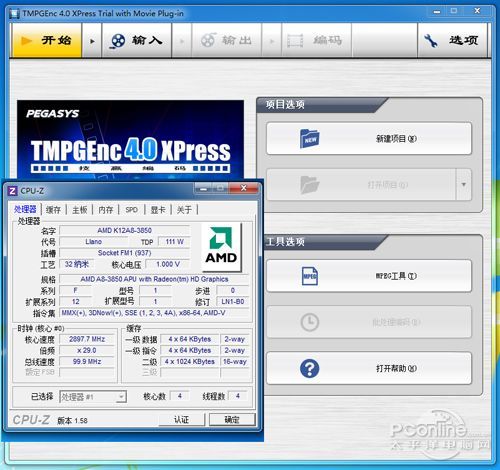Click the L2 associativity value 16-way
The width and height of the screenshot is (500, 470).
tap(235, 362)
